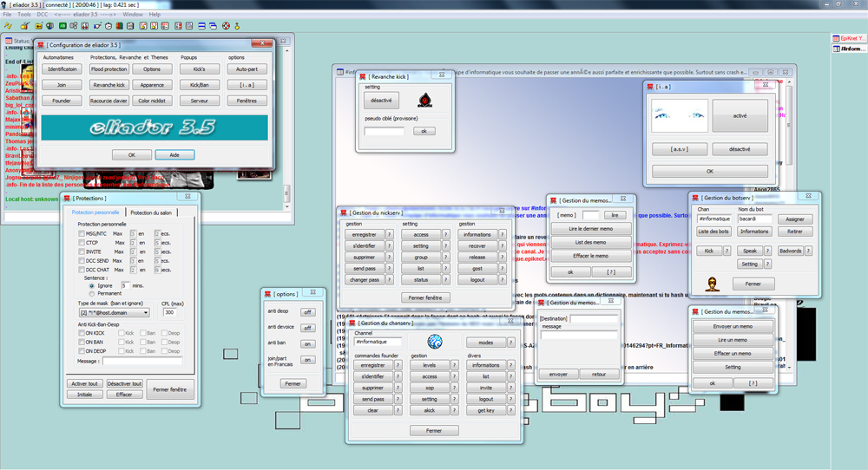Click the red skull icon in Revanche kick
This screenshot has height=470, width=868.
point(425,100)
